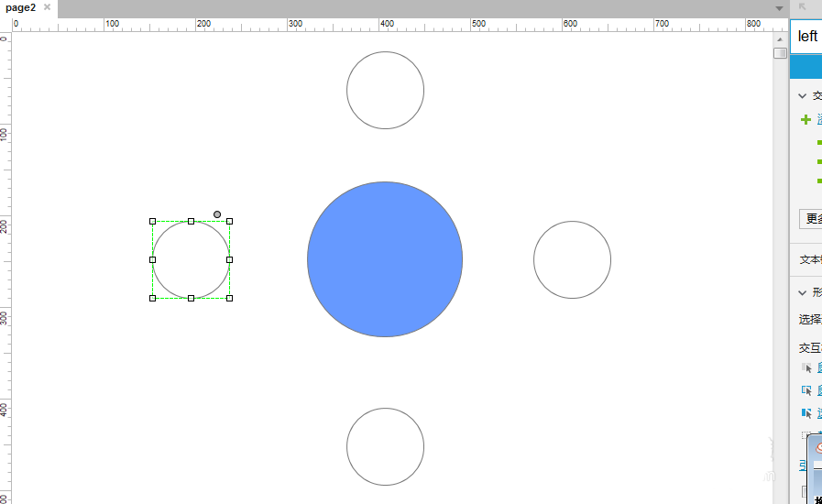Click the bottom-right resize handle of the selected circle
The image size is (822, 504).
(229, 298)
